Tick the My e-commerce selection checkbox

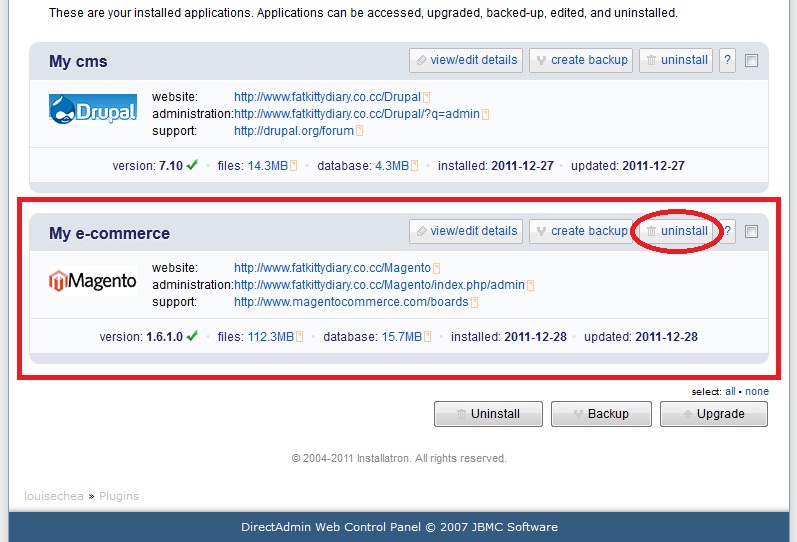pyautogui.click(x=751, y=231)
